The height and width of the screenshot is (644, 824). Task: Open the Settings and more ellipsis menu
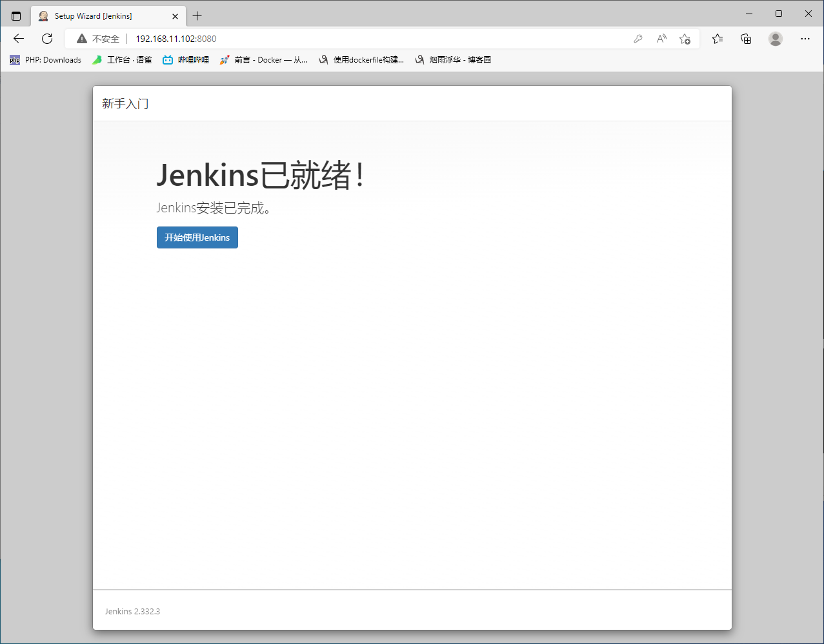click(805, 39)
